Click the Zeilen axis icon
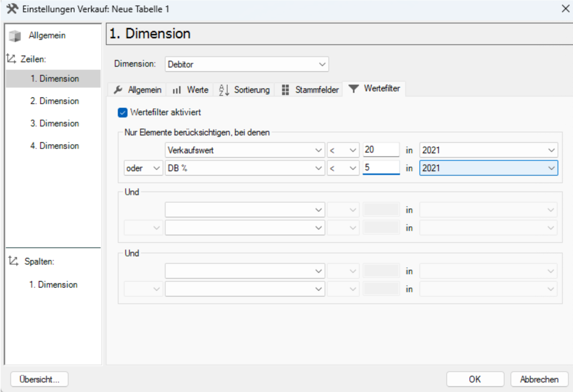This screenshot has width=573, height=392. 11,59
